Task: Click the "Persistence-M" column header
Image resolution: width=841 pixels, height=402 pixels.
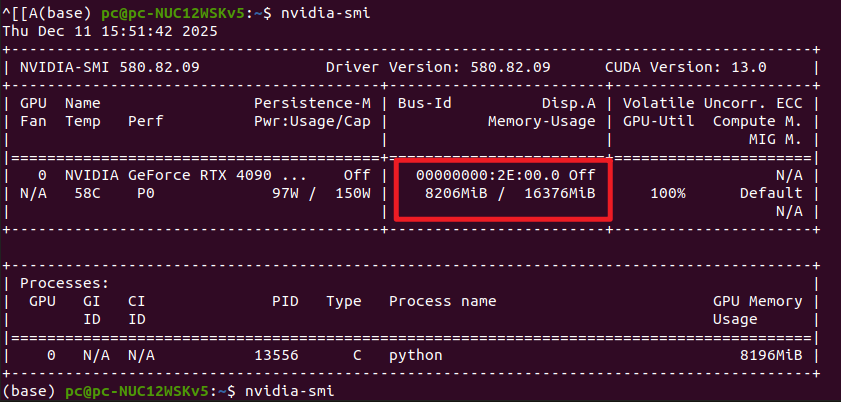Action: coord(312,103)
